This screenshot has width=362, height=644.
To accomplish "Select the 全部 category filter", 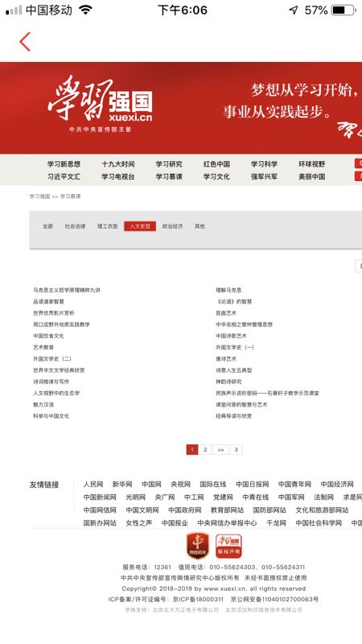I will (47, 226).
